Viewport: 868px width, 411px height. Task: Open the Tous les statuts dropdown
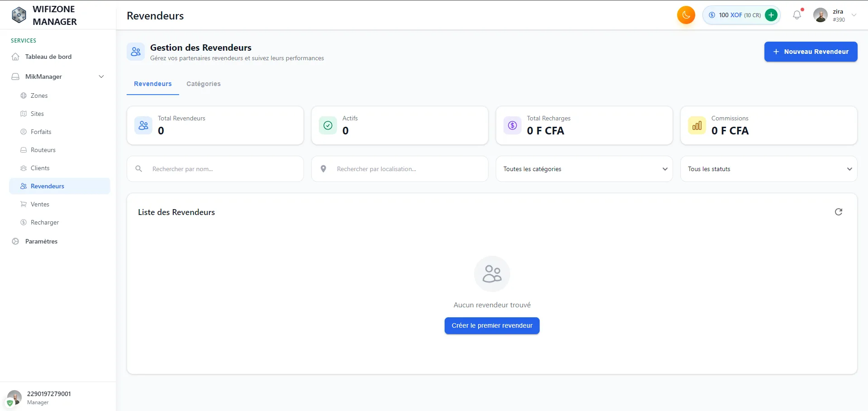(768, 169)
